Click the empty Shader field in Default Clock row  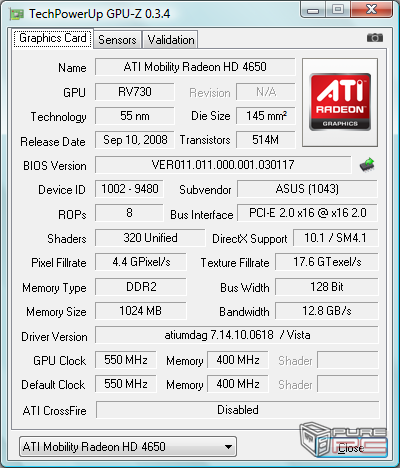click(x=348, y=384)
